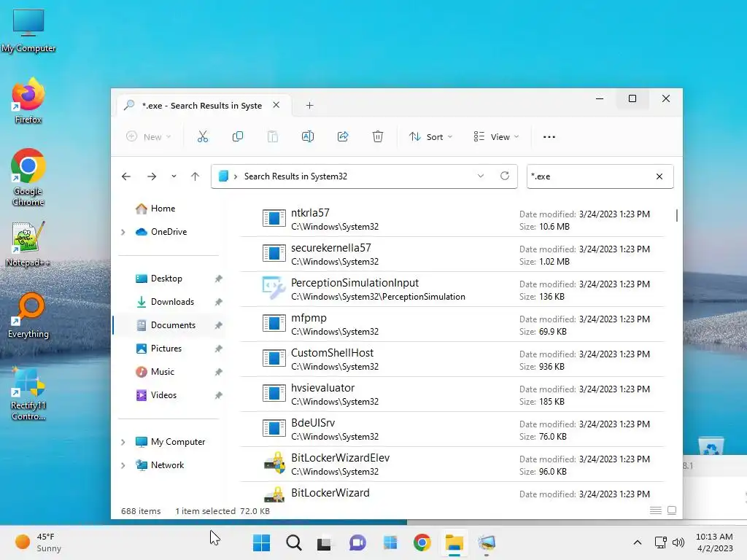Select CustomShellHost result

pyautogui.click(x=452, y=359)
